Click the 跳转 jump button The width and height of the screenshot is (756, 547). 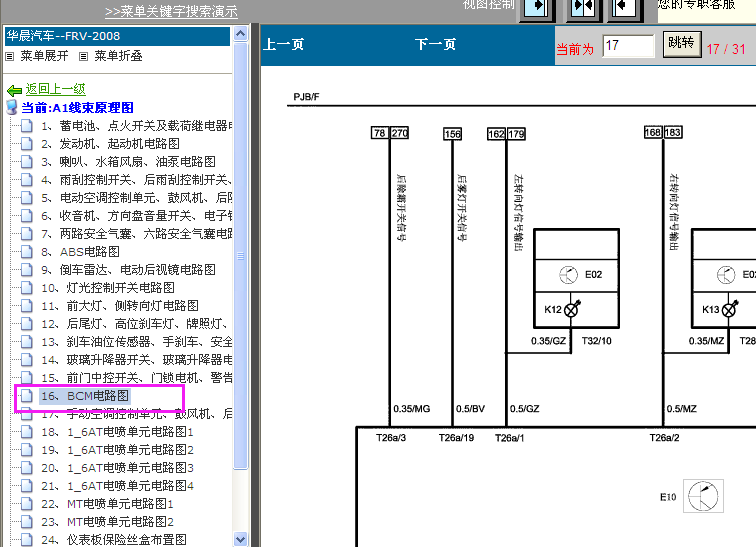(682, 44)
